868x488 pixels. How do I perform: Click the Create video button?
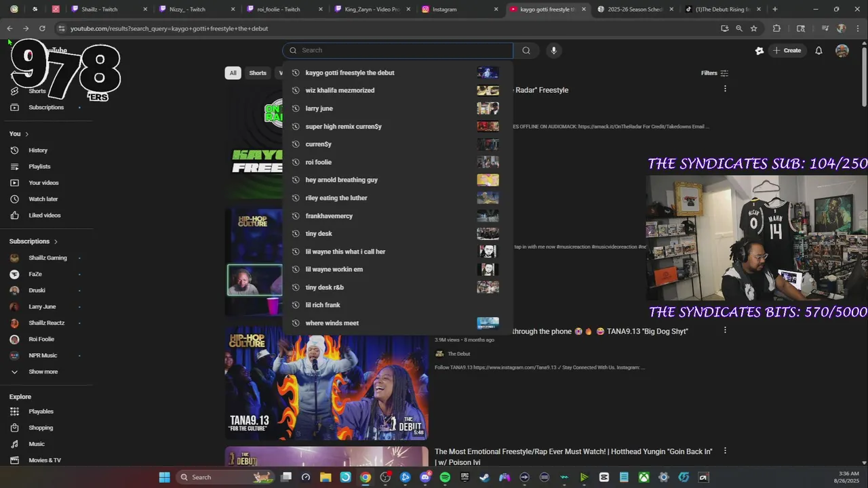tap(787, 50)
